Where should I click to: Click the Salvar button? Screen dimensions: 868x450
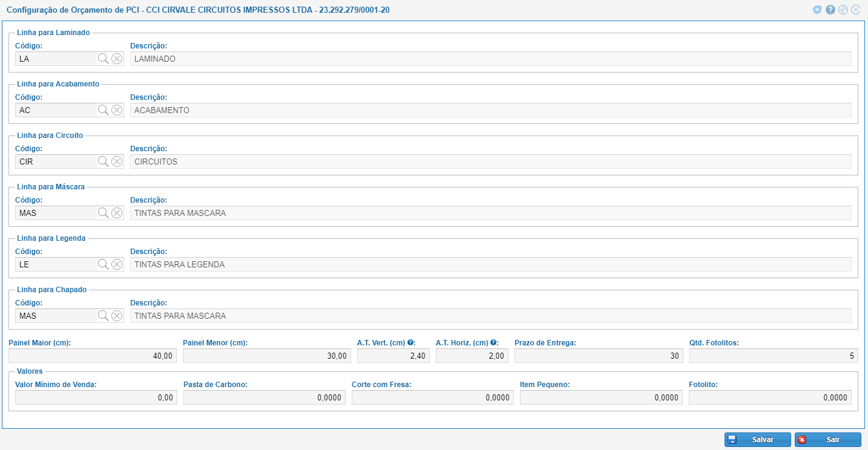(758, 440)
